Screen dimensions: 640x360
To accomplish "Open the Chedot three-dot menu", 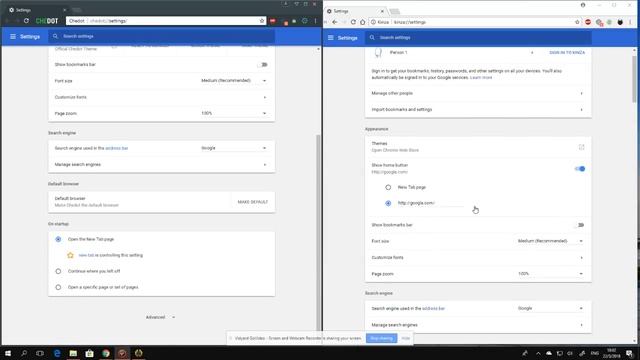I will pos(315,21).
